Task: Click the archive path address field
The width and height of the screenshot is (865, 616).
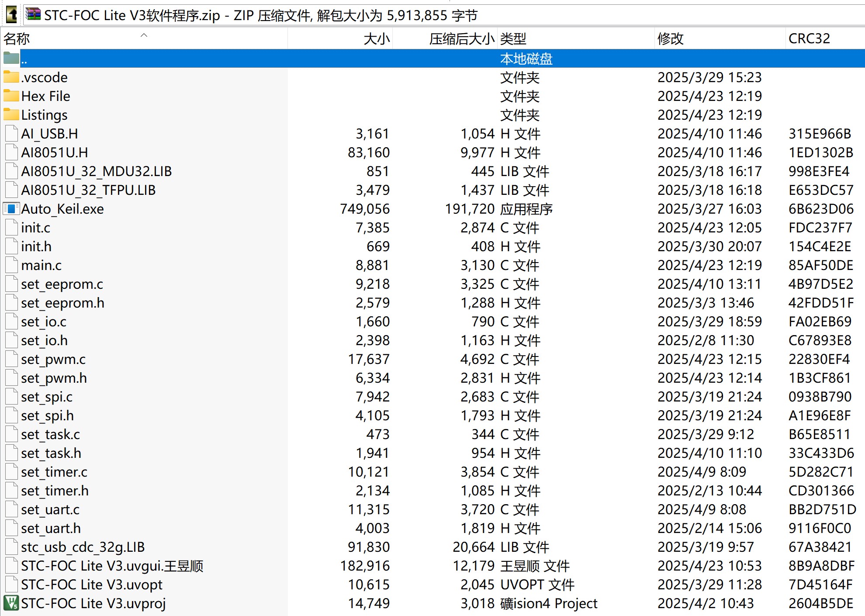Action: 444,15
